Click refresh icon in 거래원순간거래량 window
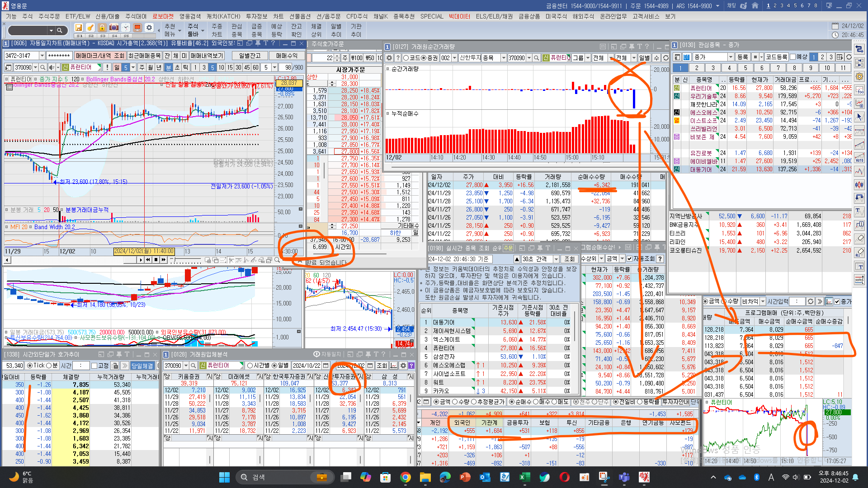 point(665,58)
